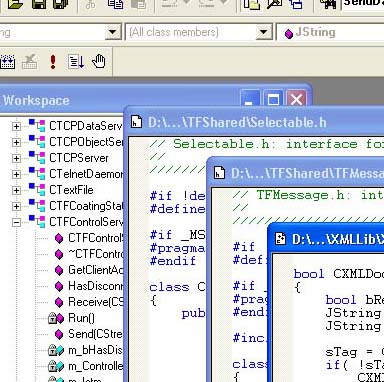Click the "bool CXMLDo" function line
The image size is (384, 382).
(339, 274)
